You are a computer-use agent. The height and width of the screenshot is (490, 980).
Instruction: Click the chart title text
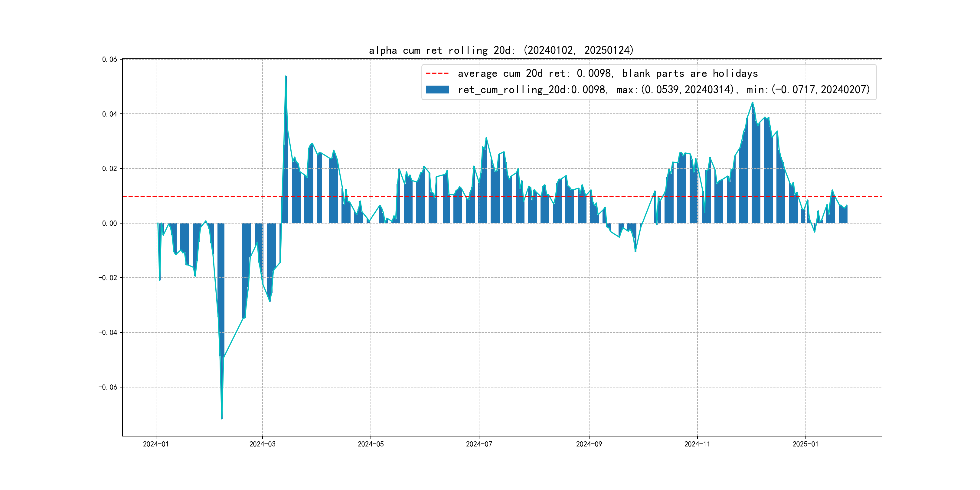[x=501, y=50]
